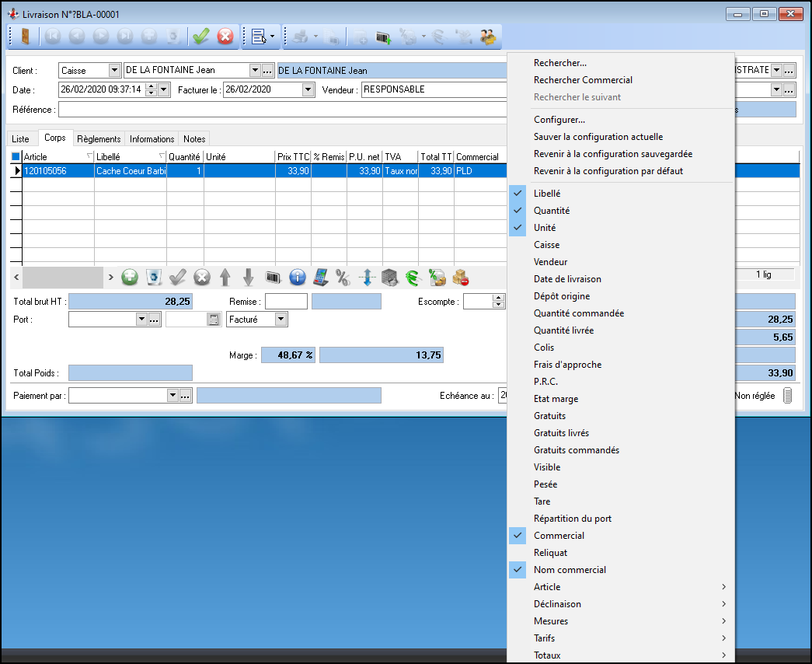Switch to the Règlements tab

click(99, 139)
